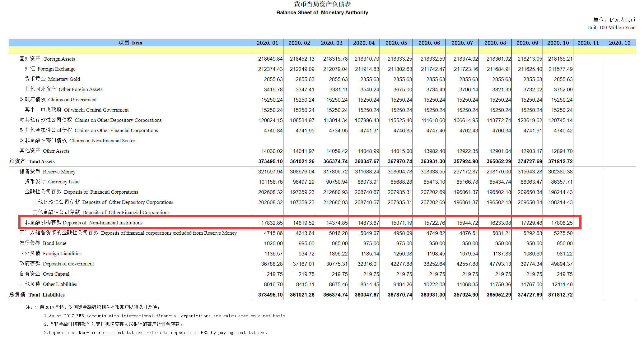Select the Foreign Assets row label

point(47,59)
